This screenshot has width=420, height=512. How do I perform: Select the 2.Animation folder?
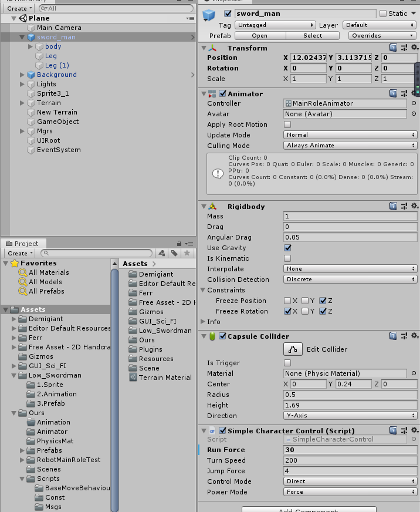(x=56, y=394)
